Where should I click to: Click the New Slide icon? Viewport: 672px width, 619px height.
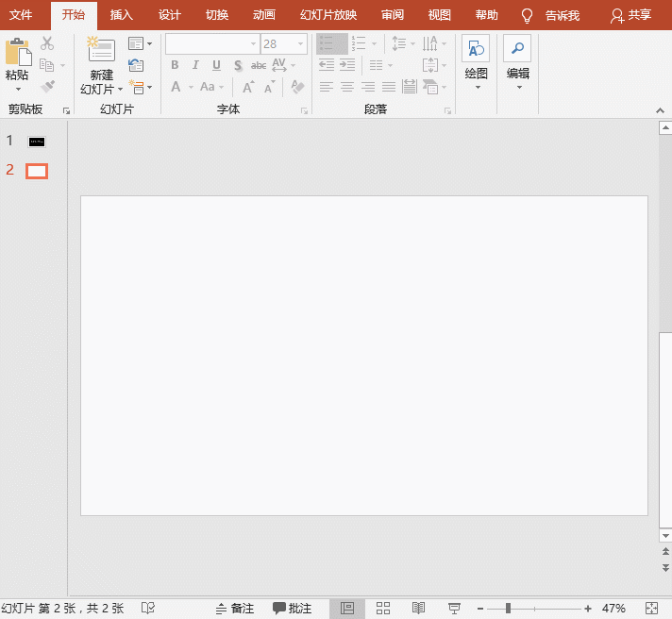coord(101,49)
